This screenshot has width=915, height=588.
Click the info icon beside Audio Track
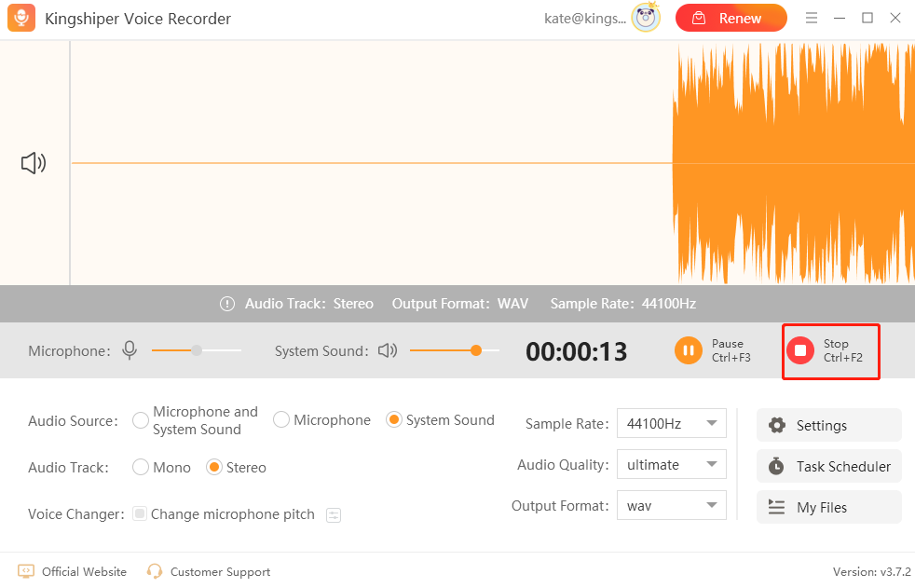point(227,304)
